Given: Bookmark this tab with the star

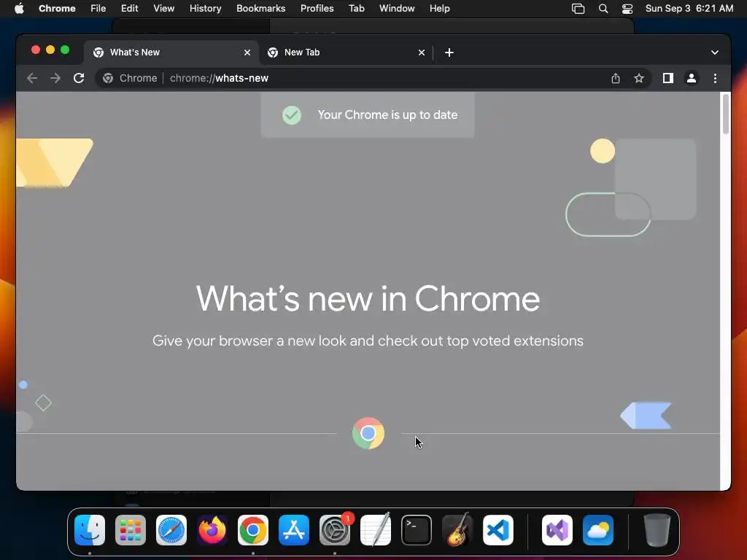Looking at the screenshot, I should [x=639, y=78].
